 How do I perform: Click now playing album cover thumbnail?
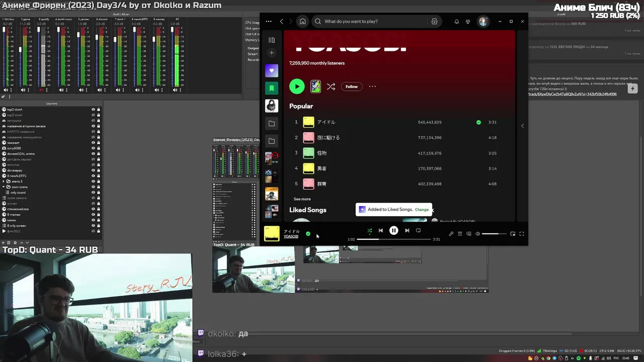click(272, 234)
